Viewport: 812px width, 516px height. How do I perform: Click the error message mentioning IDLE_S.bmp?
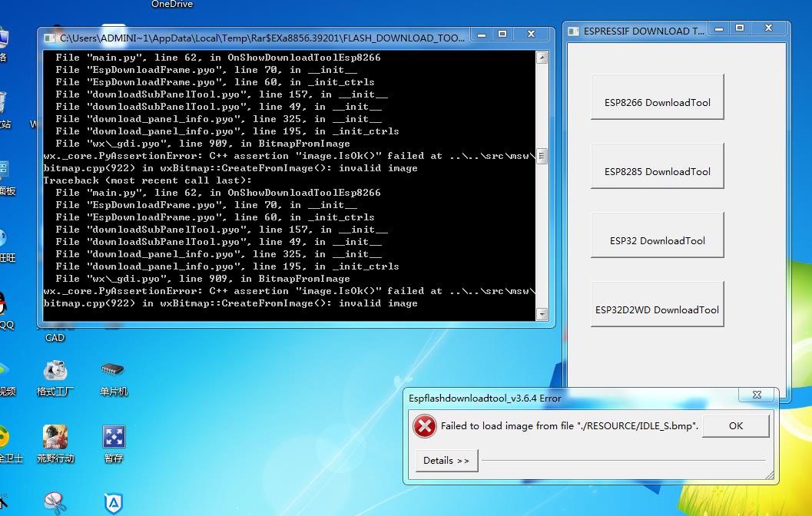(569, 426)
